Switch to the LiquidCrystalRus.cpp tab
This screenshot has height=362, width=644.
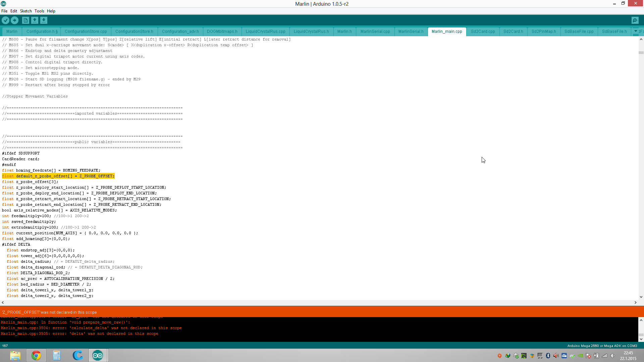(x=266, y=32)
